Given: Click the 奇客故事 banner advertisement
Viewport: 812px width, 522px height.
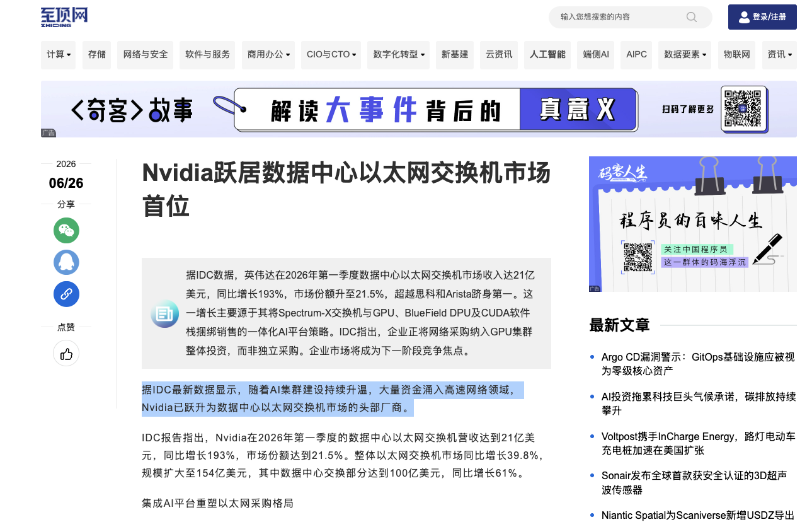Looking at the screenshot, I should point(418,109).
